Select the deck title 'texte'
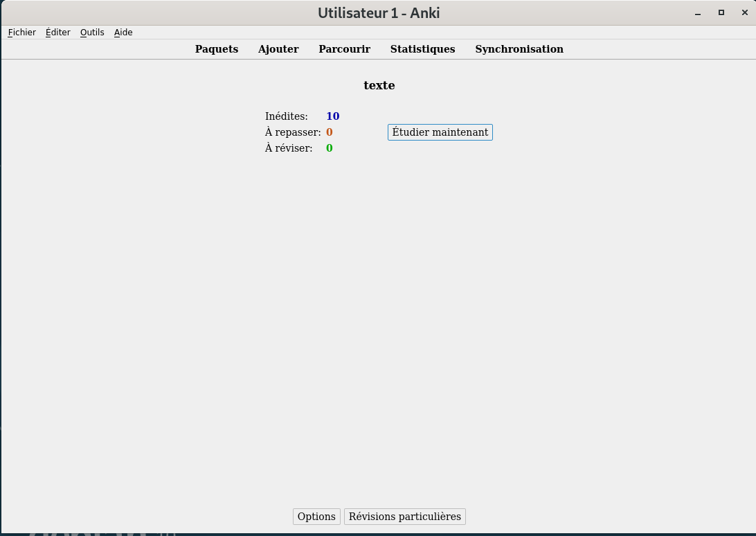This screenshot has width=756, height=536. [379, 85]
